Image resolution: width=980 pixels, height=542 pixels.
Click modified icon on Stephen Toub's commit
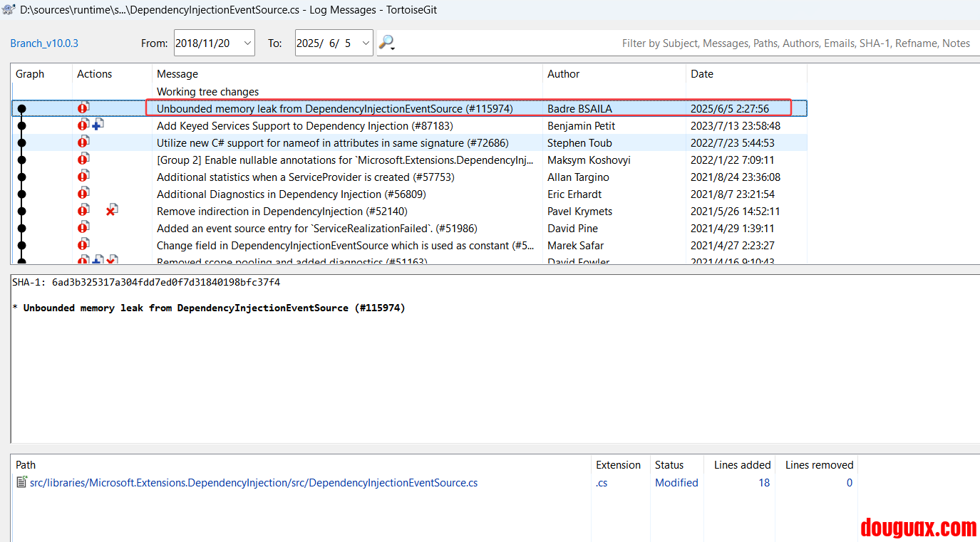pos(83,142)
